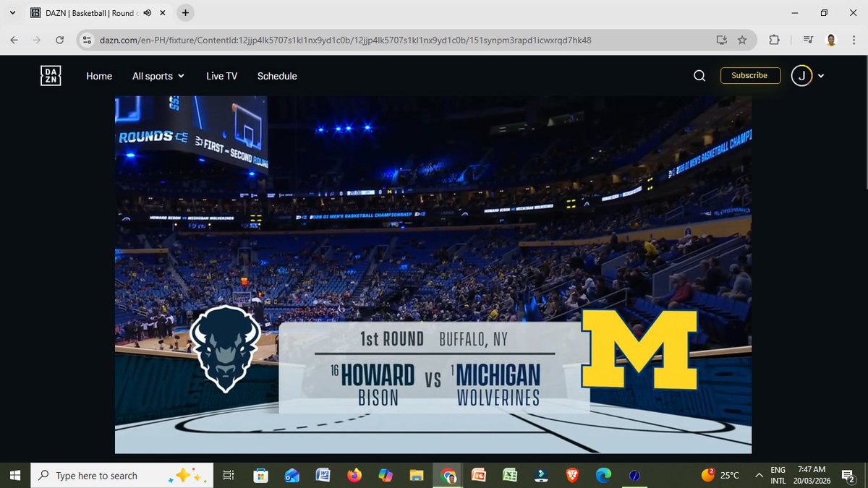Open Microsoft Word from the taskbar
Image resolution: width=868 pixels, height=488 pixels.
pyautogui.click(x=323, y=475)
